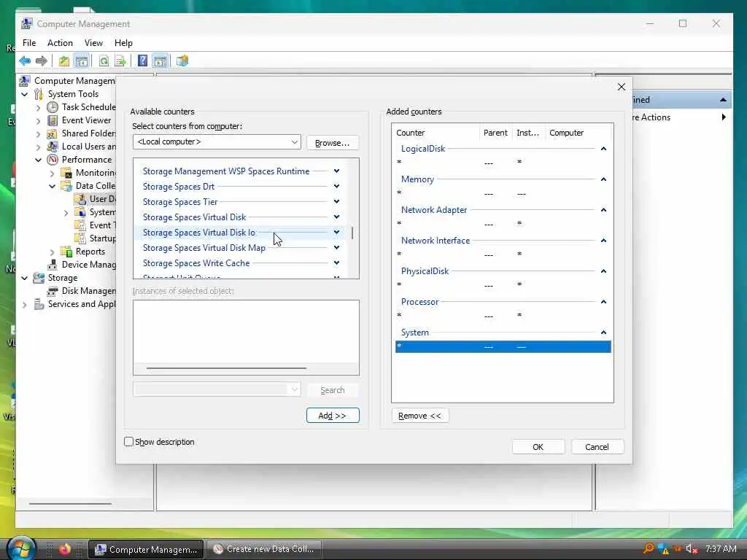
Task: Click the Add >> button
Action: point(333,416)
